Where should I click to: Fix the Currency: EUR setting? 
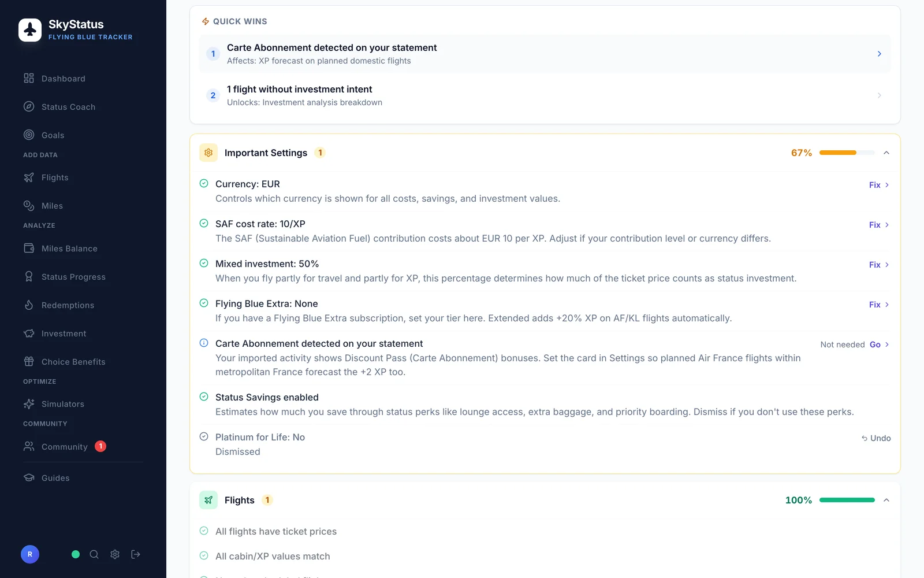tap(879, 185)
